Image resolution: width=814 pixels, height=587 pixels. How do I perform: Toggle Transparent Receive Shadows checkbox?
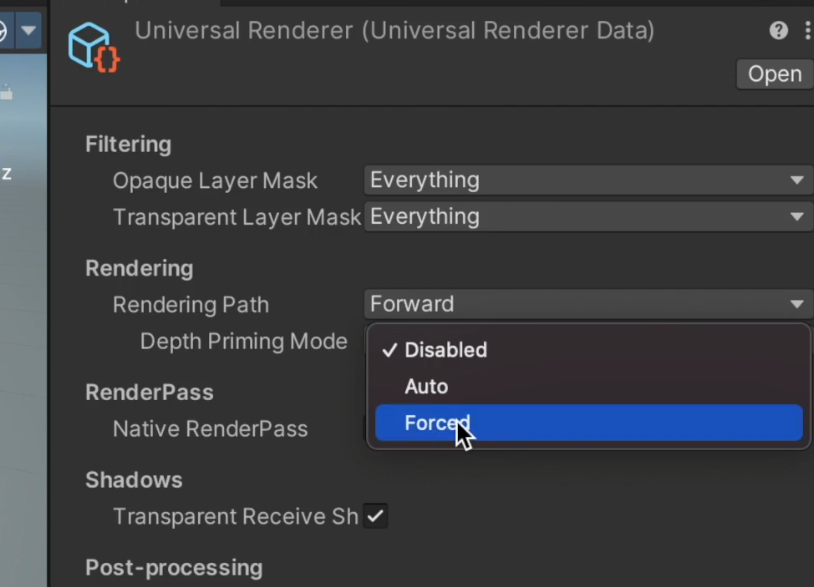pos(375,516)
